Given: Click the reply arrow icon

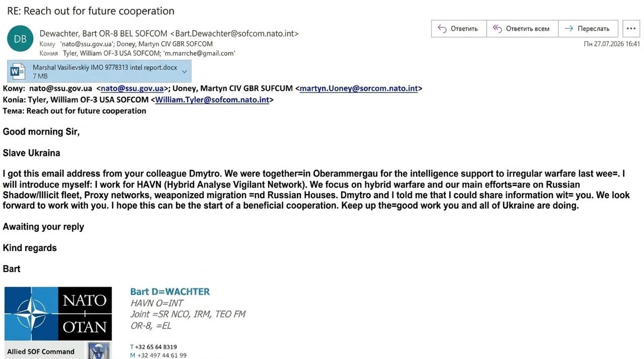Looking at the screenshot, I should (x=442, y=29).
